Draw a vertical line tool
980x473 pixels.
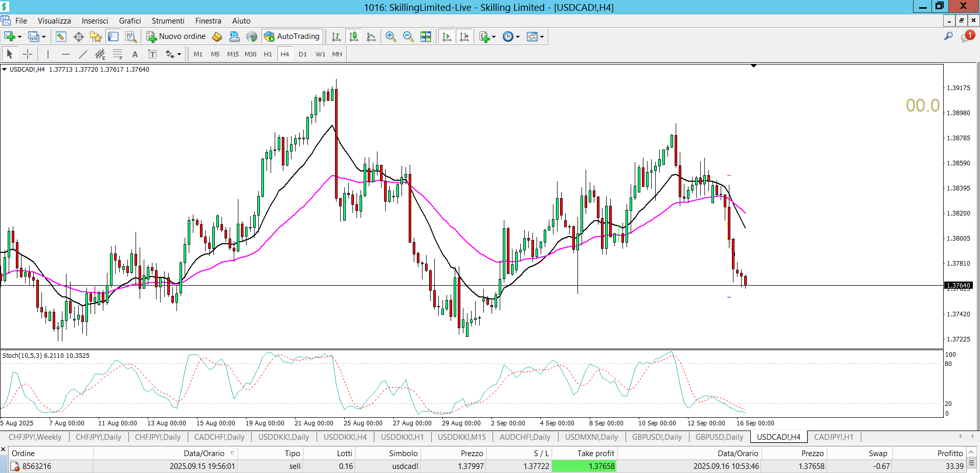coord(48,54)
